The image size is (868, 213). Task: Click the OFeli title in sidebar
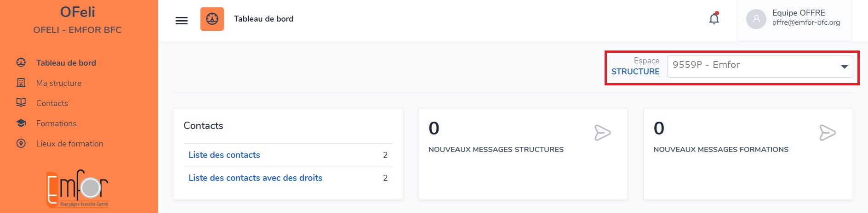78,12
